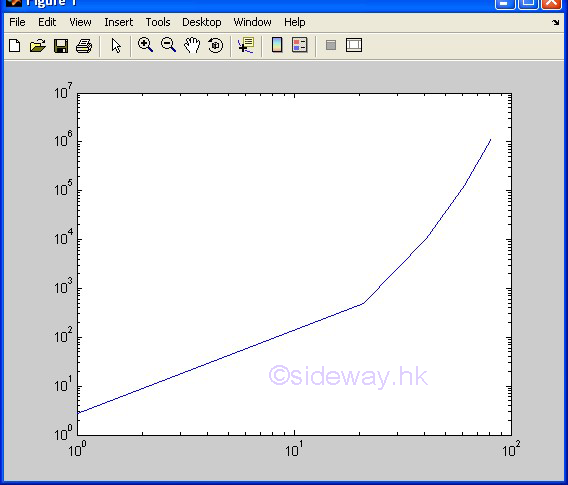The height and width of the screenshot is (485, 568).
Task: Activate the Zoom Out magnifier tool
Action: (x=168, y=45)
